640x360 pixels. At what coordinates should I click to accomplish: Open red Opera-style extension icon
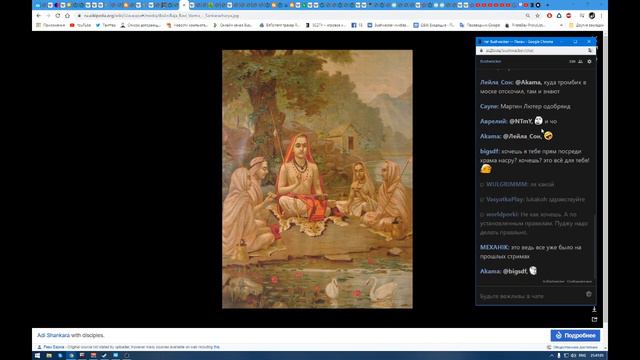pos(549,16)
